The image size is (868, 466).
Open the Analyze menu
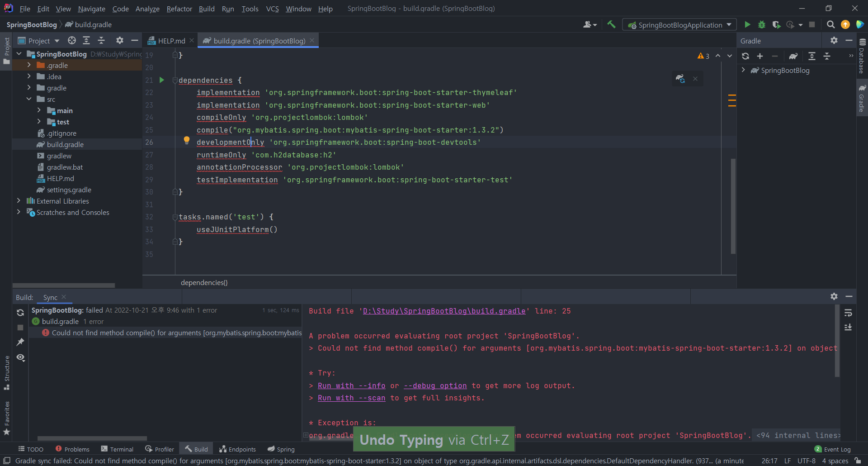[x=147, y=9]
